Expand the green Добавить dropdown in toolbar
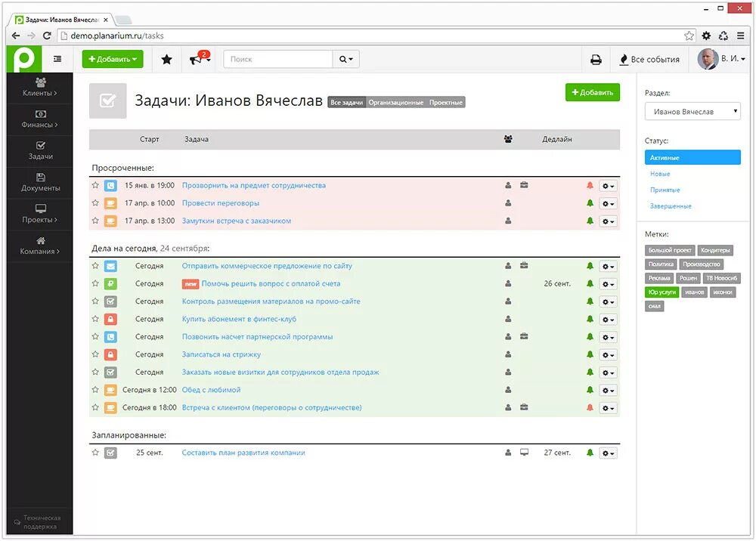756x541 pixels. [113, 59]
